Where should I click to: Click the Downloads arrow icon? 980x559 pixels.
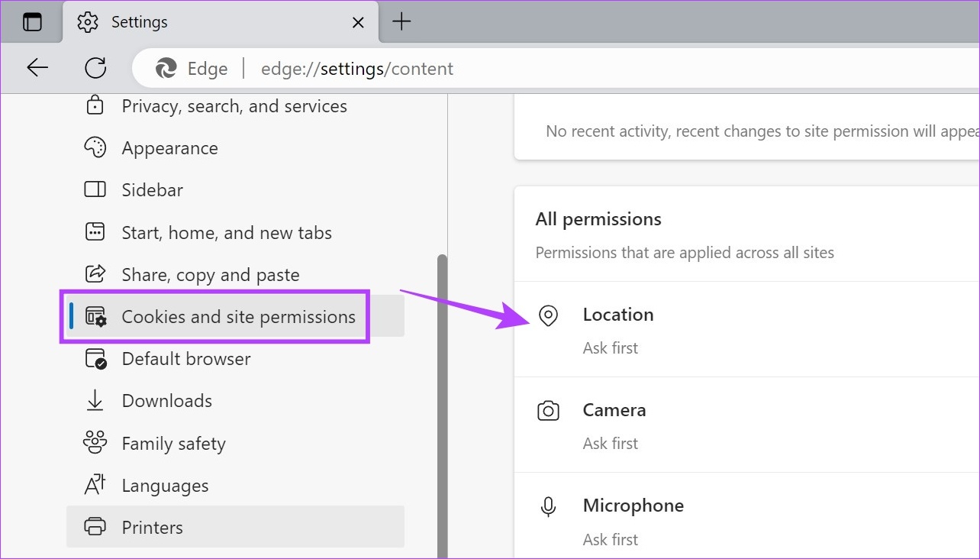(x=95, y=400)
